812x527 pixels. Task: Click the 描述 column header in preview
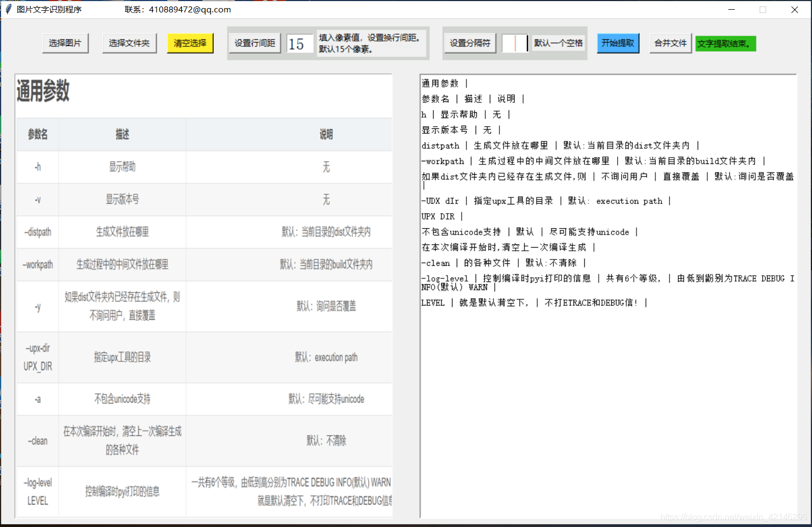click(x=123, y=134)
